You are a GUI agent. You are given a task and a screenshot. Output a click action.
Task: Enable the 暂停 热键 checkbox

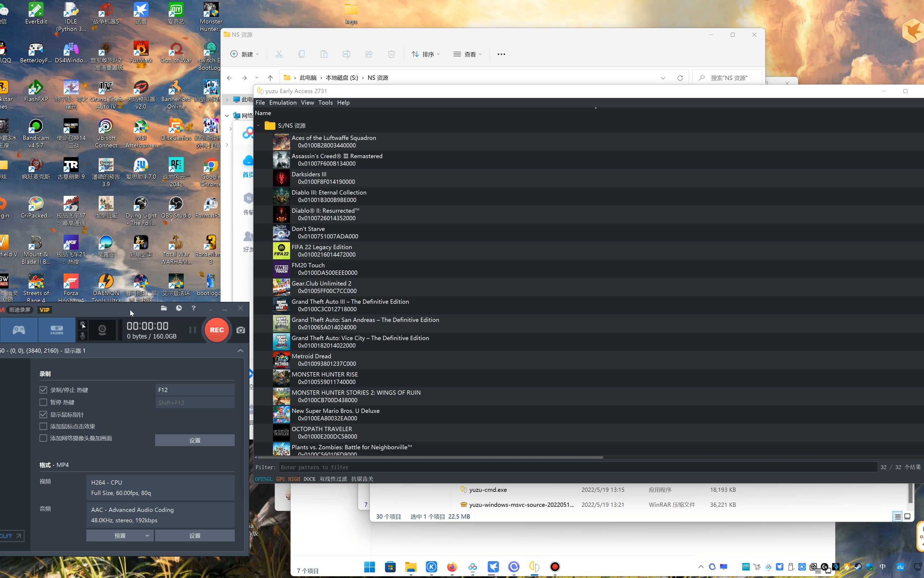pos(43,402)
